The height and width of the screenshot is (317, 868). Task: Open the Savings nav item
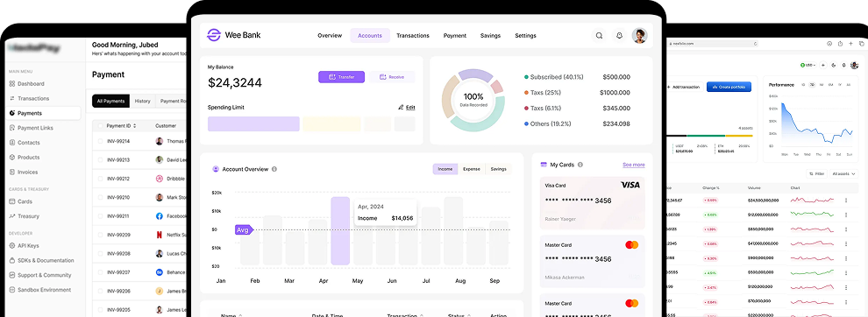(490, 35)
